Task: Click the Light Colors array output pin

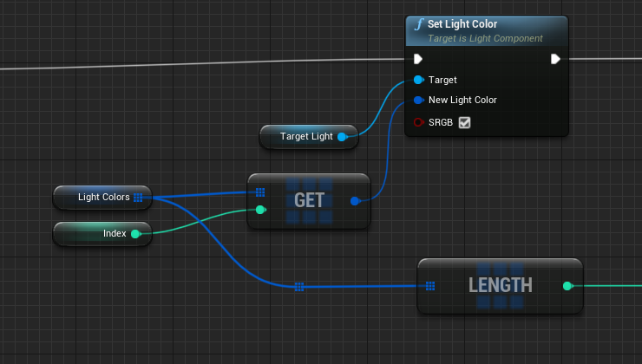Action: coord(138,198)
